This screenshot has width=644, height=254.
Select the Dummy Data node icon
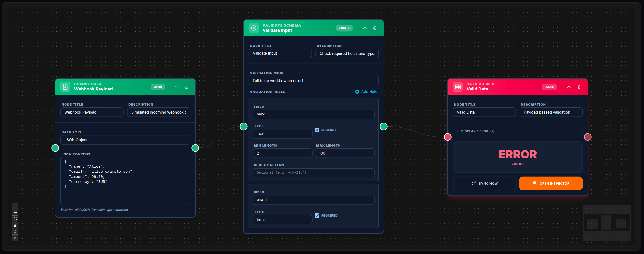pyautogui.click(x=65, y=87)
